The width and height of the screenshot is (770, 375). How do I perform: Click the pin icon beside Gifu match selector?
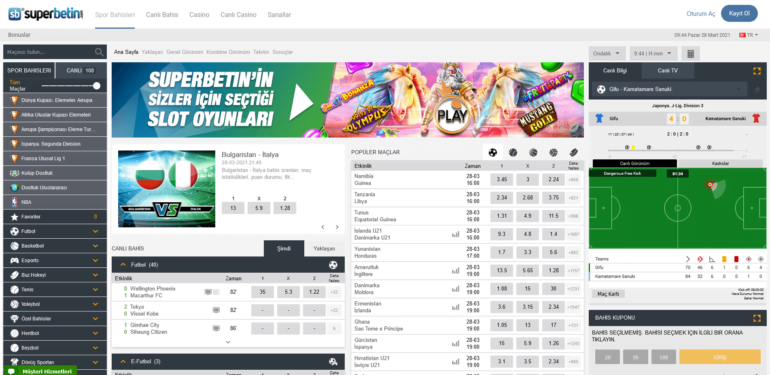[x=757, y=90]
